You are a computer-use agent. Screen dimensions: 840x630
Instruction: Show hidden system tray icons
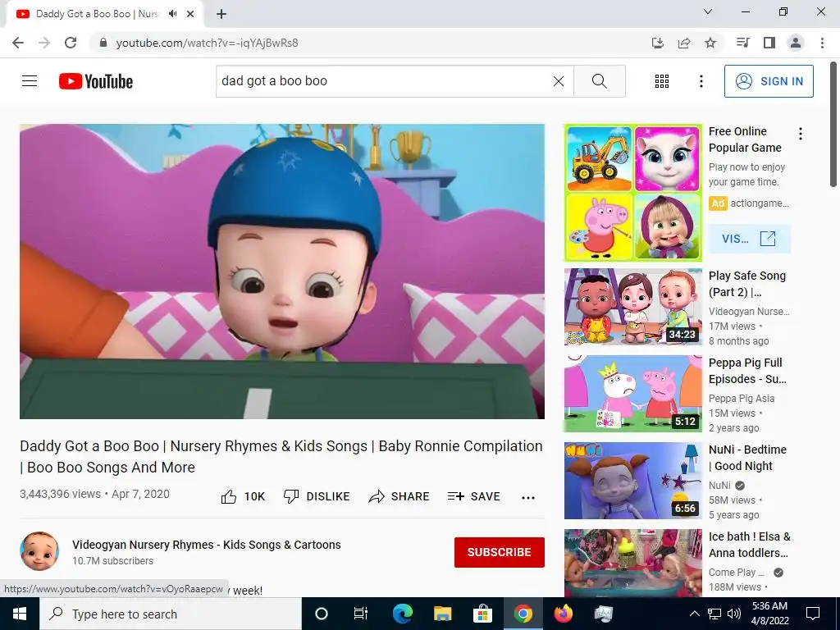coord(694,614)
